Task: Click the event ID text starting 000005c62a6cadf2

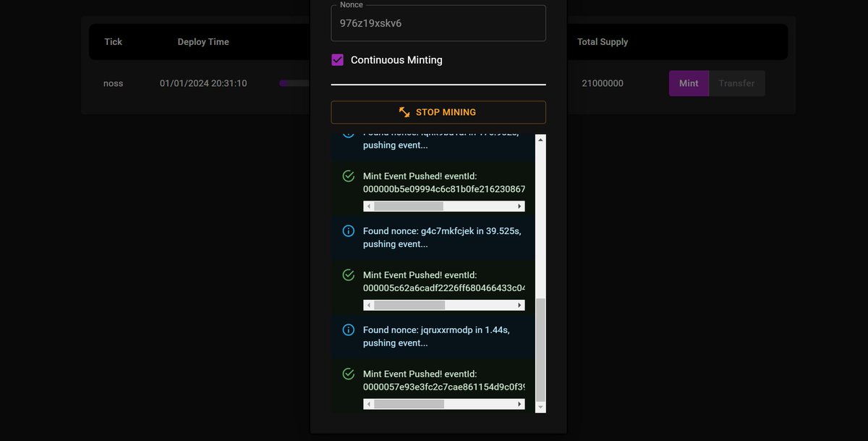Action: point(444,288)
